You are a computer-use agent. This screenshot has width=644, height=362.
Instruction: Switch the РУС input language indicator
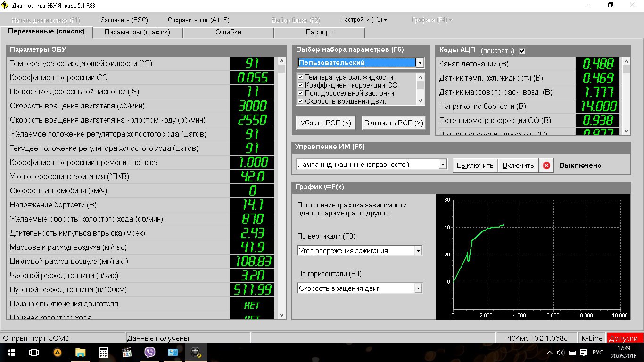598,353
